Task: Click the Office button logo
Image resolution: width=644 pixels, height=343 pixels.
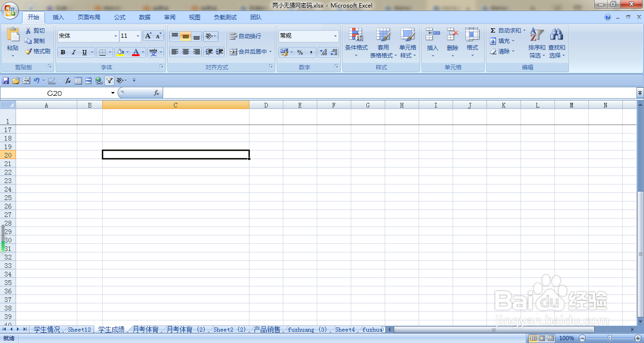Action: 9,9
